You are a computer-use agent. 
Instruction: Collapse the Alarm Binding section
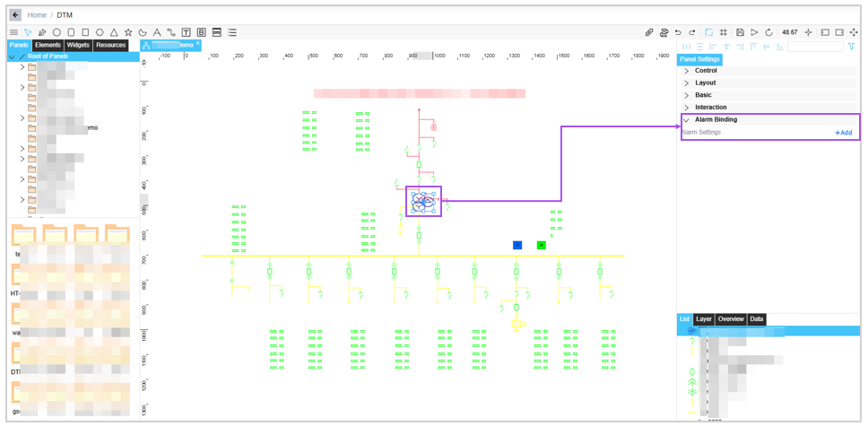pyautogui.click(x=716, y=119)
